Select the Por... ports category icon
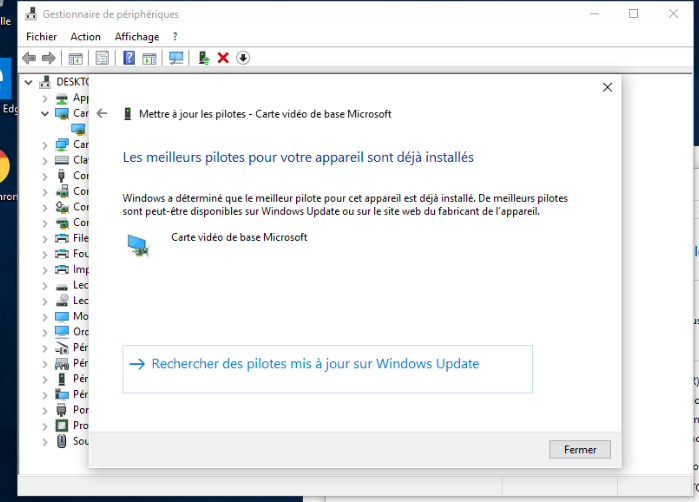699x502 pixels. coord(62,410)
